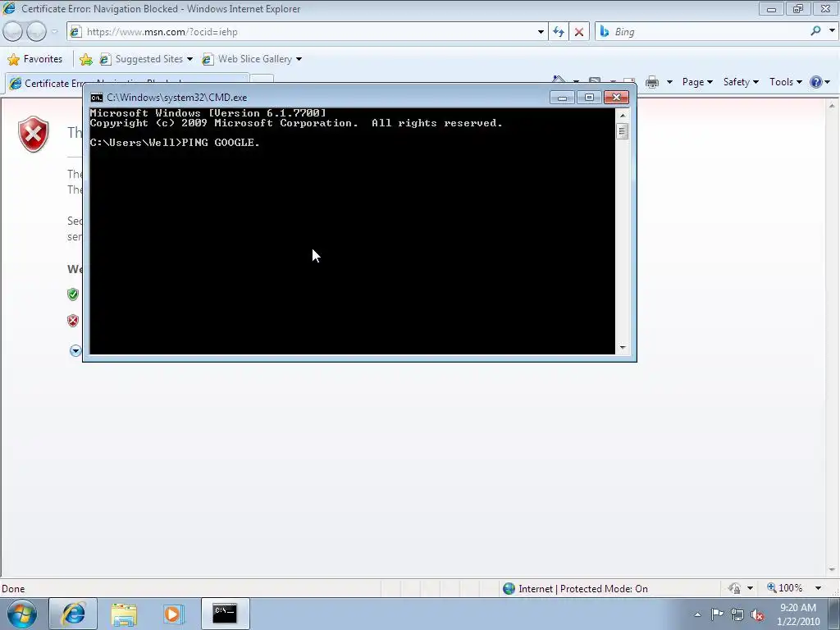The height and width of the screenshot is (630, 840).
Task: Click the network tray icon
Action: click(x=737, y=615)
